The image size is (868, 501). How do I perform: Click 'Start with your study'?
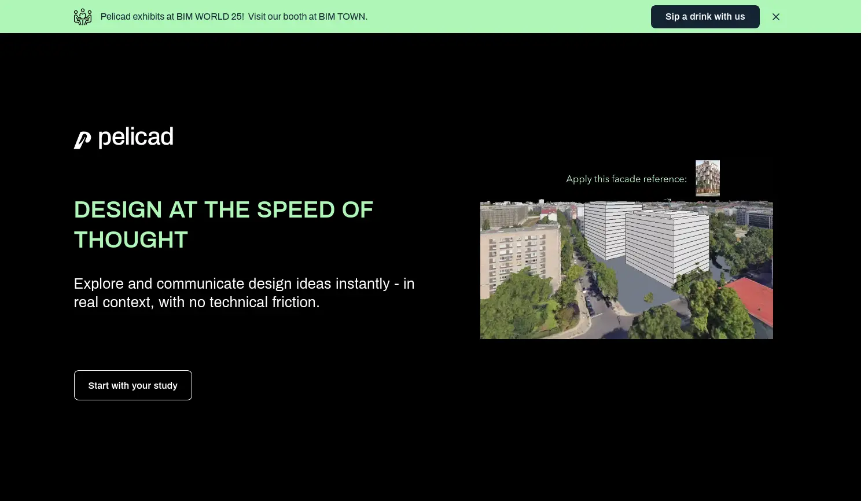tap(133, 385)
